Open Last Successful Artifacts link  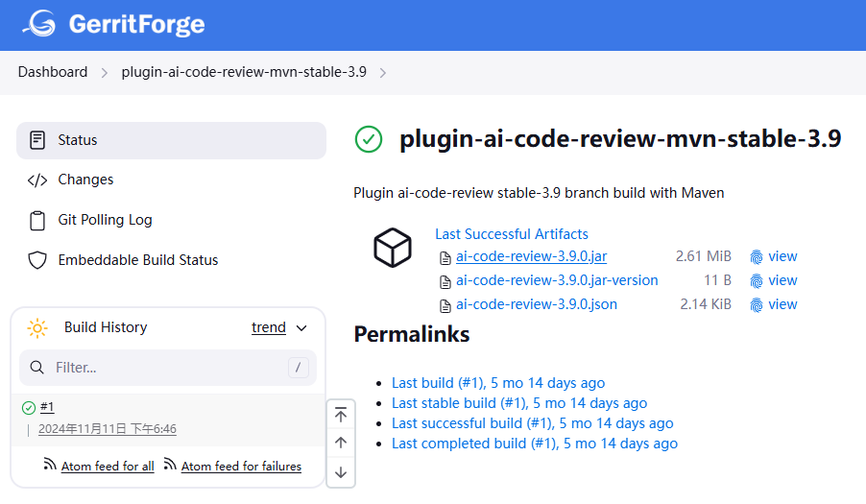click(x=512, y=234)
